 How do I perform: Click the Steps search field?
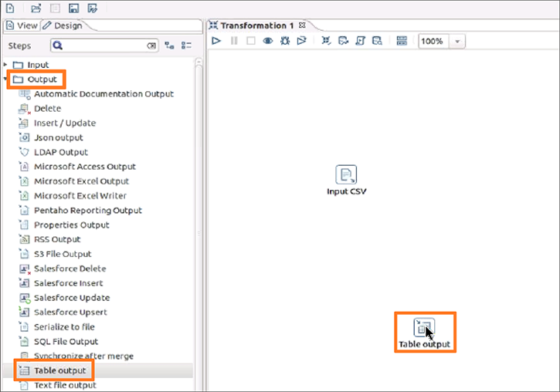point(104,46)
